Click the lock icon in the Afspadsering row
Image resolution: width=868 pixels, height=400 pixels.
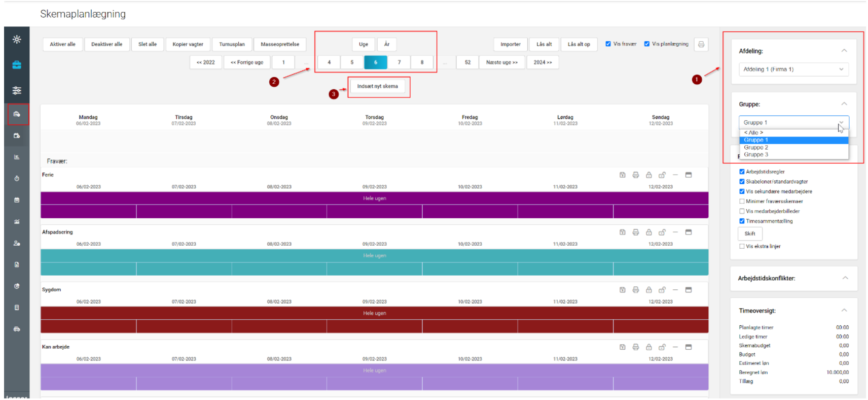(648, 232)
